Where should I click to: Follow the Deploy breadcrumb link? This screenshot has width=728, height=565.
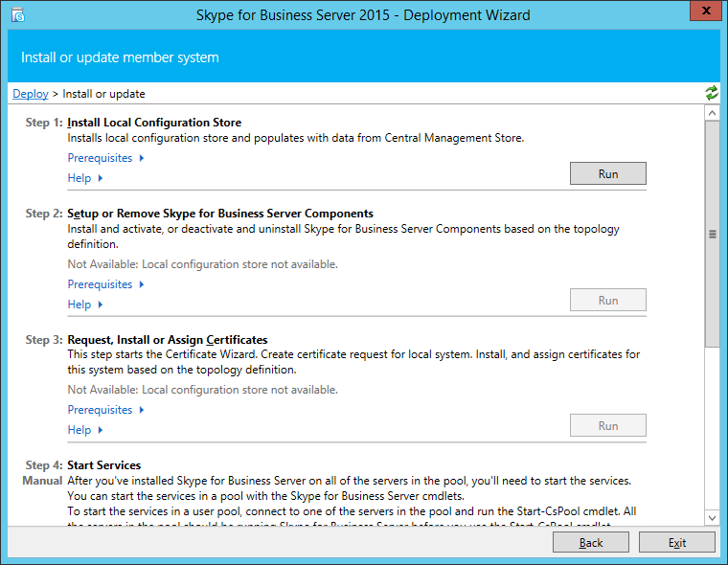coord(31,94)
